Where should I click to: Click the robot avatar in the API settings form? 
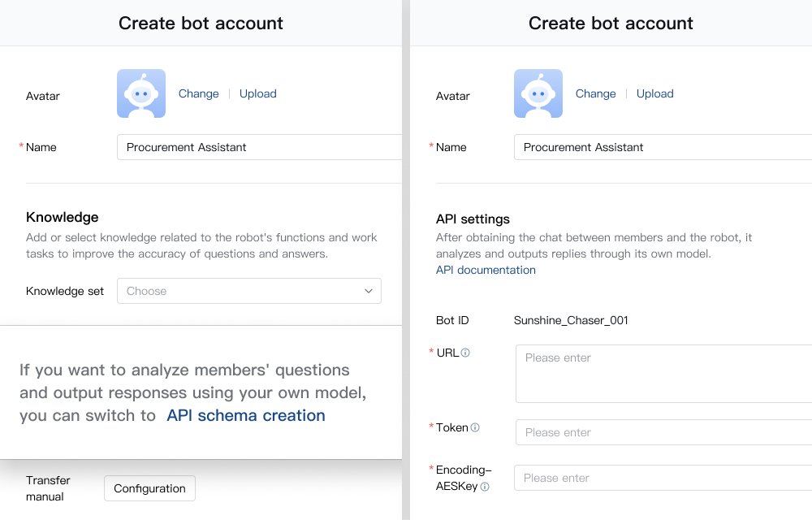tap(538, 93)
